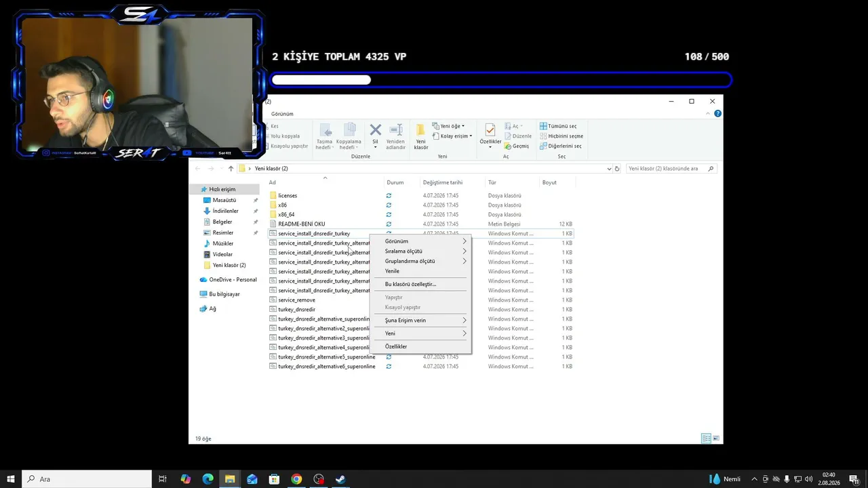This screenshot has width=868, height=488.
Task: Open Masaüstü in the navigation pane
Action: click(224, 201)
